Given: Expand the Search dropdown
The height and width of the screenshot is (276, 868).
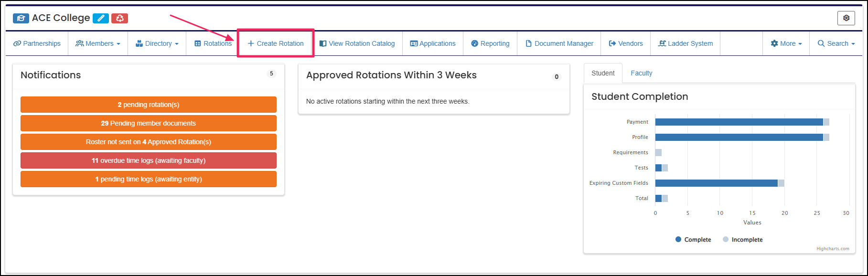Looking at the screenshot, I should pyautogui.click(x=836, y=43).
